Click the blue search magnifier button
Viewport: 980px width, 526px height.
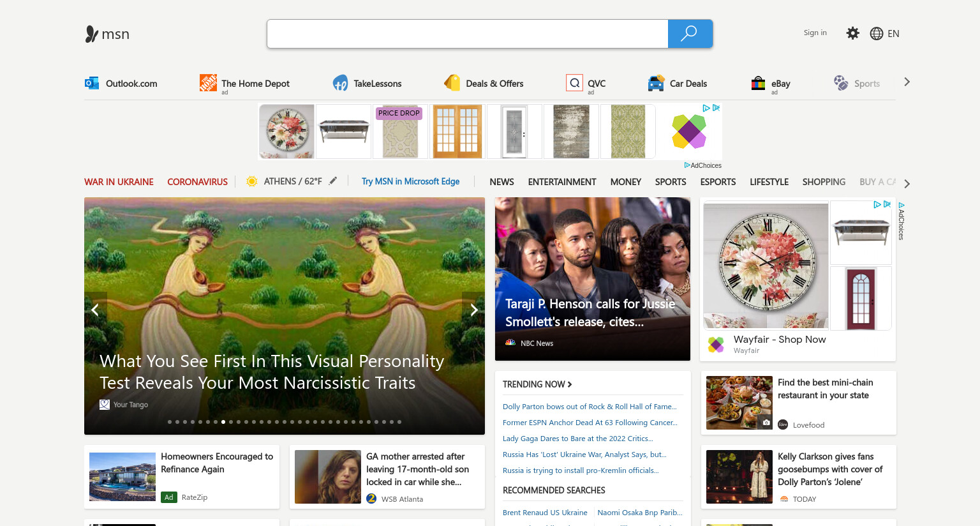coord(690,34)
